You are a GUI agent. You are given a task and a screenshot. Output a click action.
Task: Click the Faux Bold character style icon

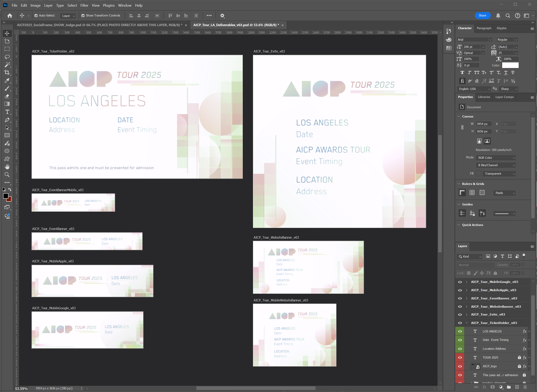(x=462, y=73)
